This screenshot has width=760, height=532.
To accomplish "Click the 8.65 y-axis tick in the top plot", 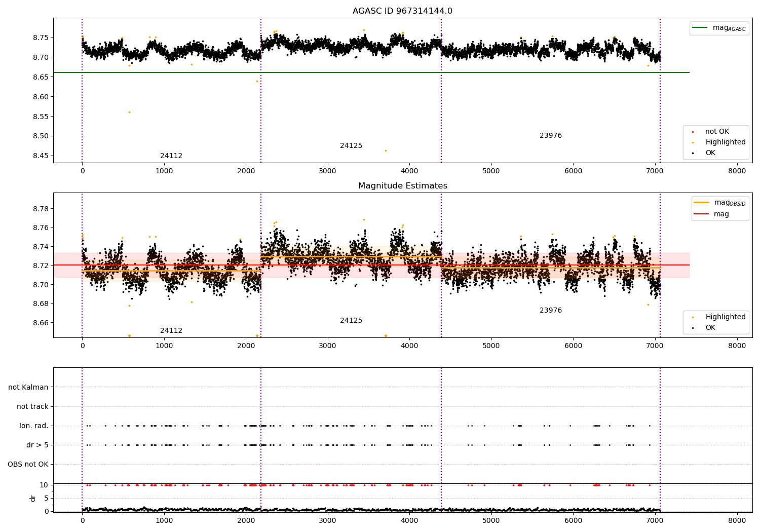I will 41,77.
